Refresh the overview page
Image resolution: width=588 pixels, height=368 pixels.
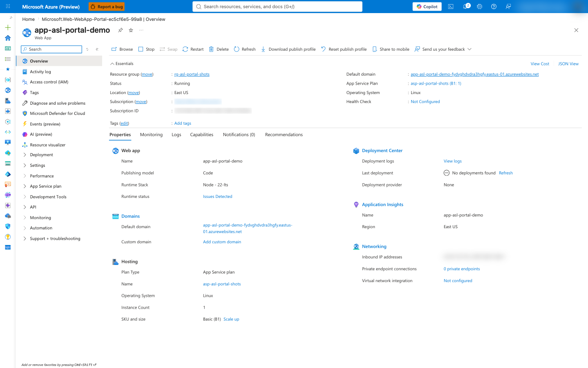[245, 49]
